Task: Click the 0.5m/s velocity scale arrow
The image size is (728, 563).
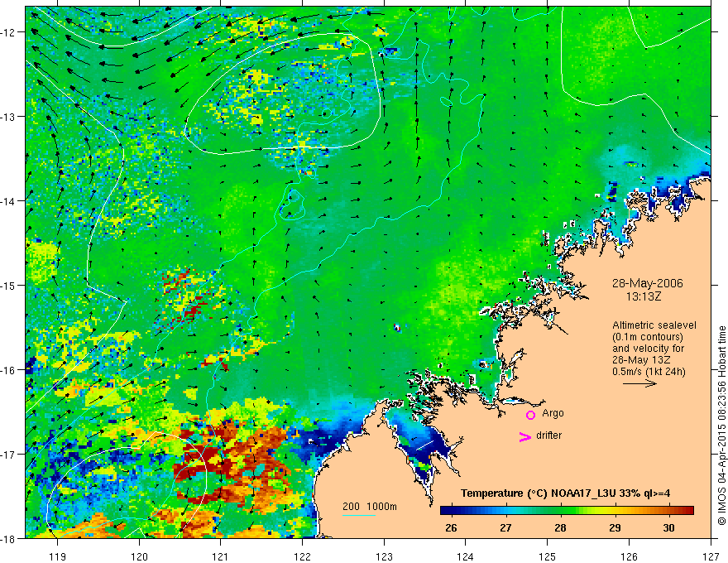Action: point(639,383)
